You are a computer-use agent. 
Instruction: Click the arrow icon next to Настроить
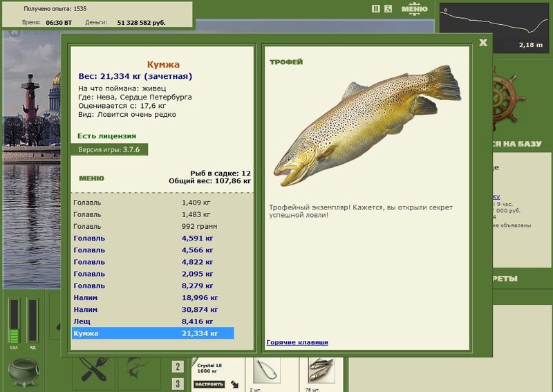tap(234, 384)
